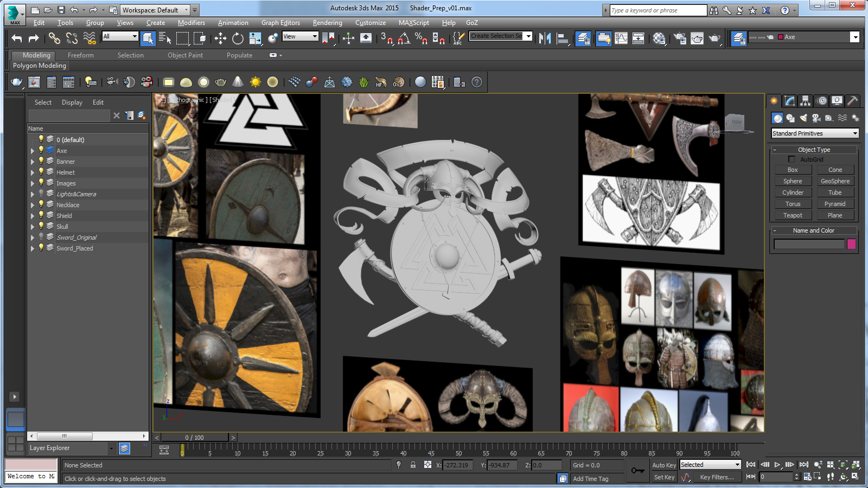
Task: Open the View reference coordinate dropdown
Action: [x=300, y=36]
